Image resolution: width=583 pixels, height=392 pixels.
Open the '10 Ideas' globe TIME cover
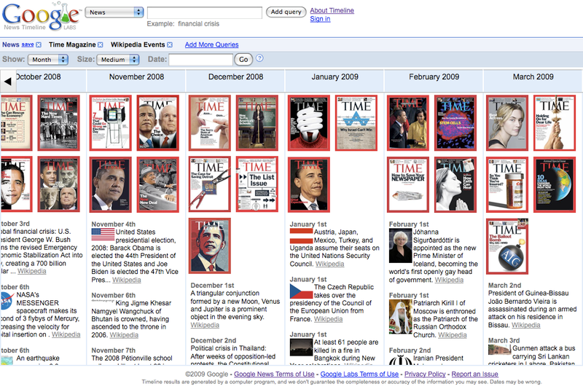click(x=555, y=184)
